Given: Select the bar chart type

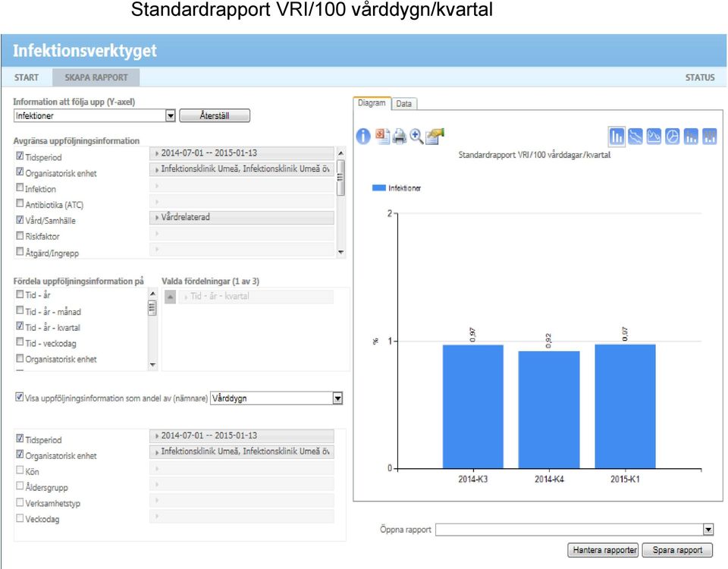Looking at the screenshot, I should [x=617, y=137].
